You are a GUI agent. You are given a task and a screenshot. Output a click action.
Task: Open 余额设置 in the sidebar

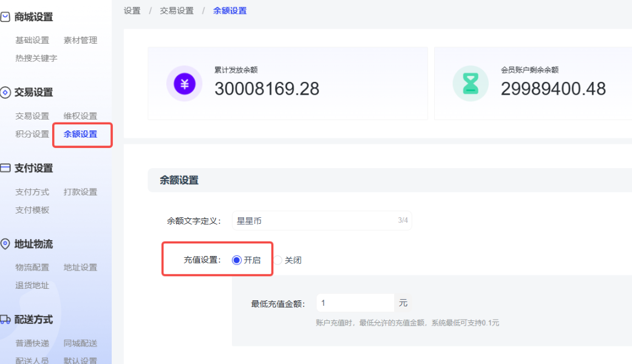[x=80, y=134]
